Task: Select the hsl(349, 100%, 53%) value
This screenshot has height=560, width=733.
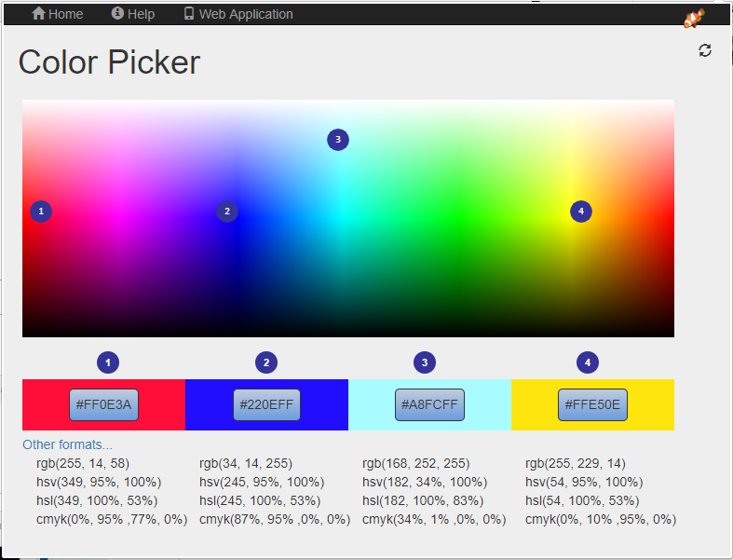Action: click(97, 500)
